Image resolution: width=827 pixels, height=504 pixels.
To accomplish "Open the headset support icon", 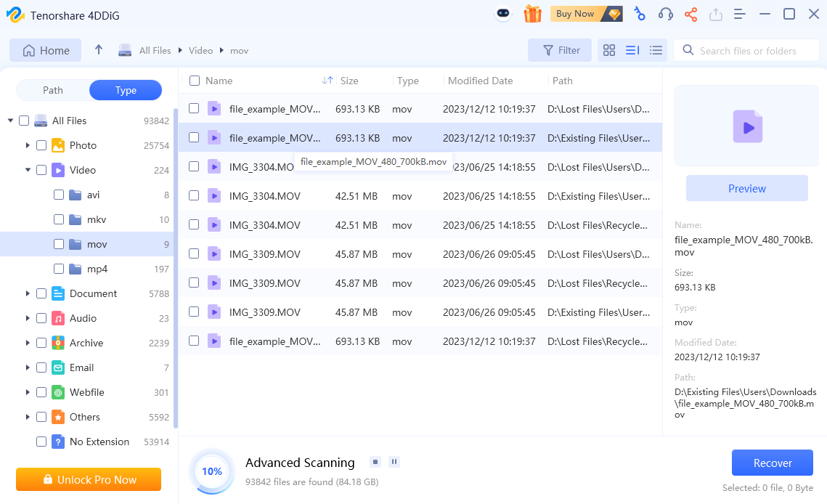I will [666, 15].
